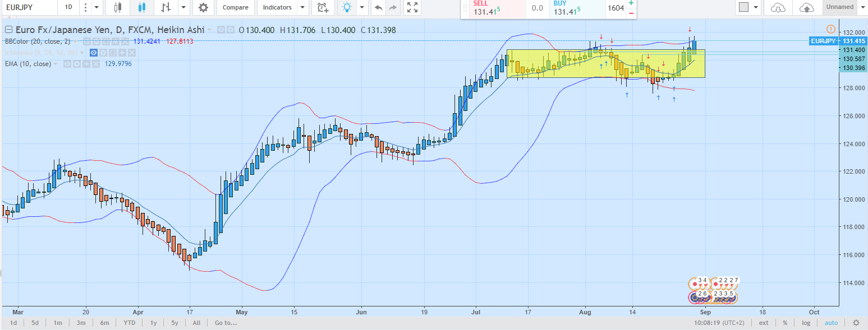This screenshot has width=868, height=330.
Task: Redo the chart action
Action: pos(393,7)
